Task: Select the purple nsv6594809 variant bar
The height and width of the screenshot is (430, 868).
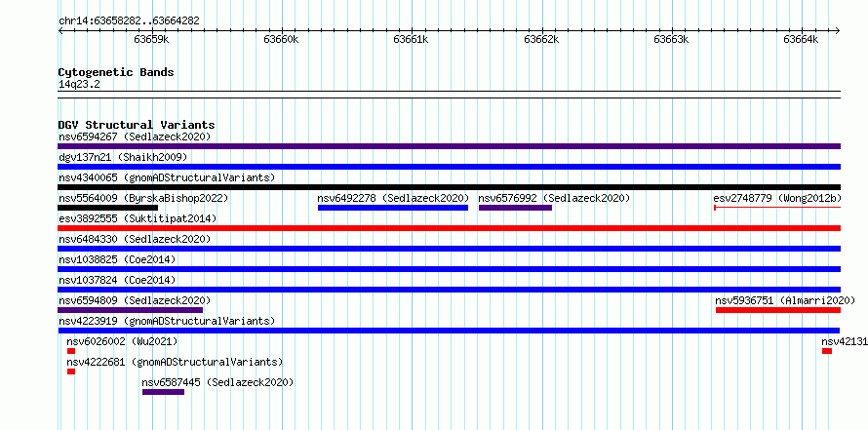Action: click(x=130, y=310)
